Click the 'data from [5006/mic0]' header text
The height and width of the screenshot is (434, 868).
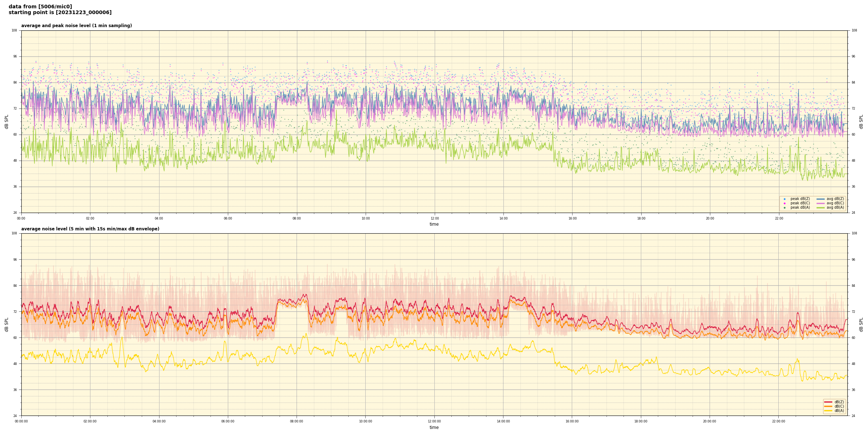(x=40, y=7)
